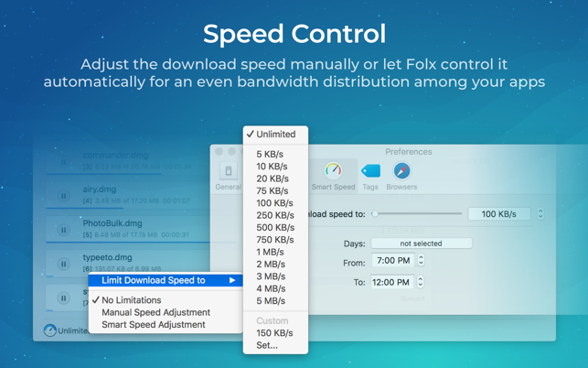The image size is (588, 368).
Task: Select Unlimited speed option
Action: point(275,134)
